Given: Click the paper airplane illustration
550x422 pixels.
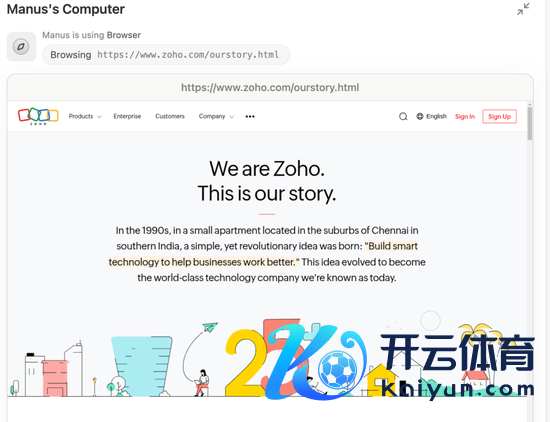Looking at the screenshot, I should pyautogui.click(x=210, y=328).
